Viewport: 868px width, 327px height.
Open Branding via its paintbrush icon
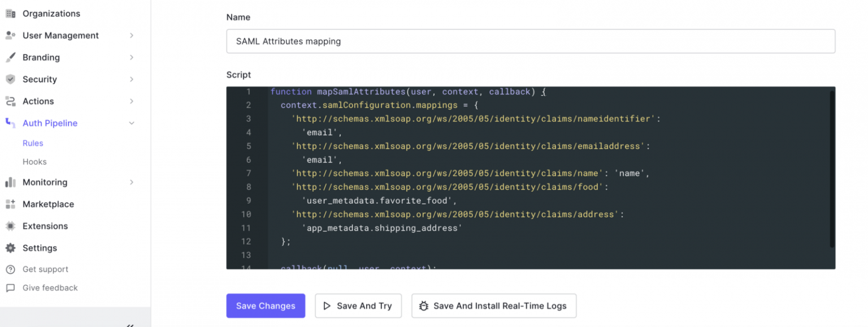11,57
